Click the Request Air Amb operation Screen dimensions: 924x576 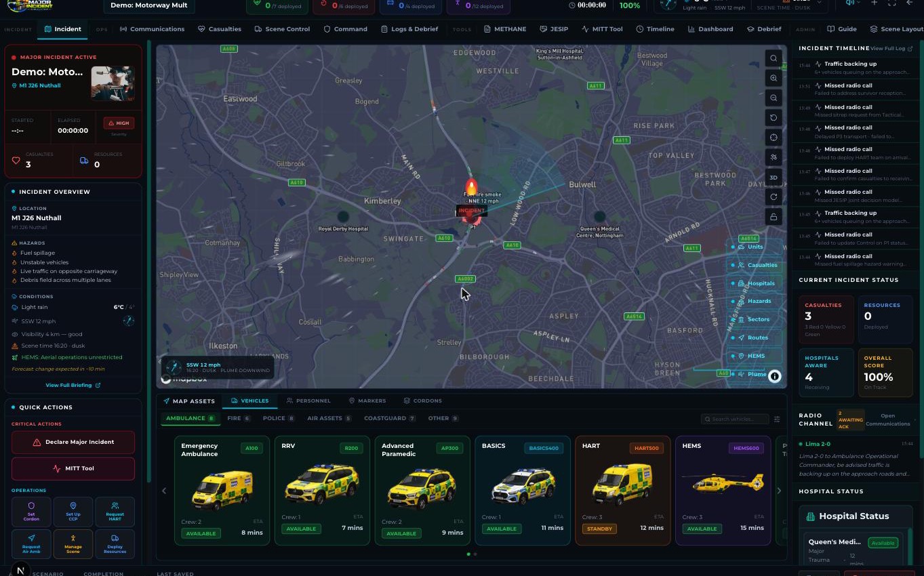[x=32, y=543]
